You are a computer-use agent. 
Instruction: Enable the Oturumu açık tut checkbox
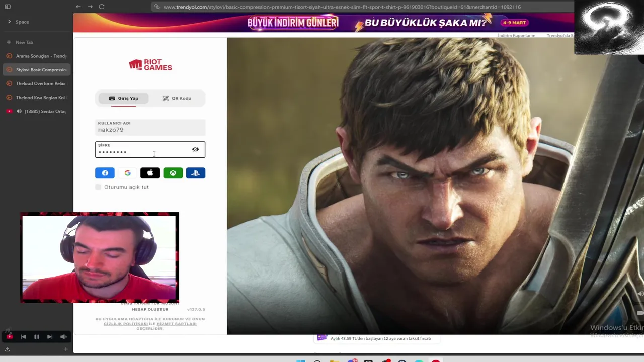(x=98, y=187)
